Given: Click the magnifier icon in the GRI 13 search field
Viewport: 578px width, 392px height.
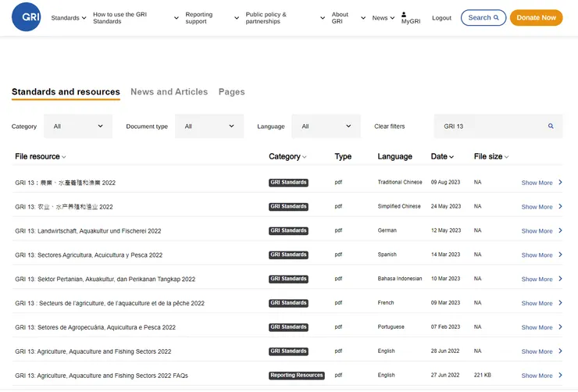Looking at the screenshot, I should [x=551, y=127].
